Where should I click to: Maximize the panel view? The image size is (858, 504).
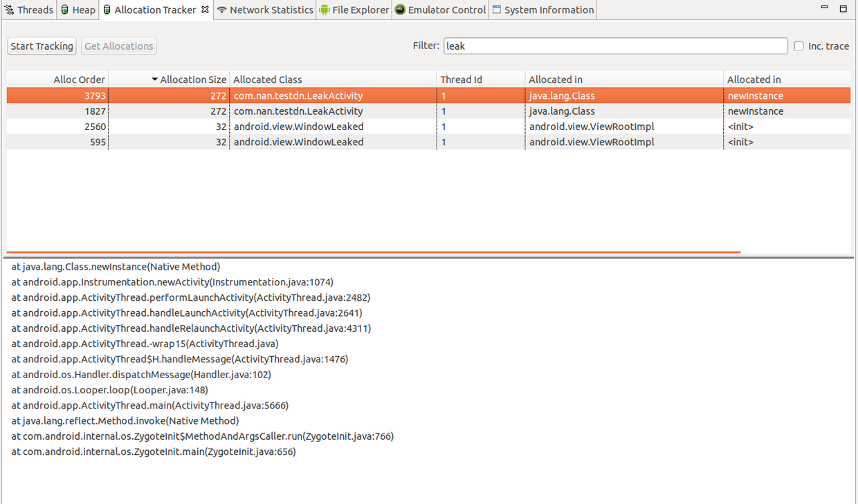click(843, 9)
